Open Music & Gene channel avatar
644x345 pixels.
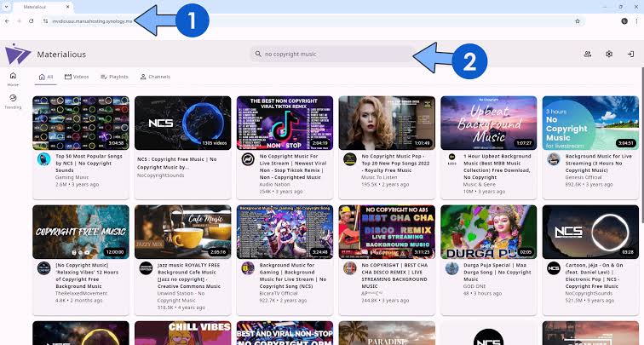coord(451,159)
